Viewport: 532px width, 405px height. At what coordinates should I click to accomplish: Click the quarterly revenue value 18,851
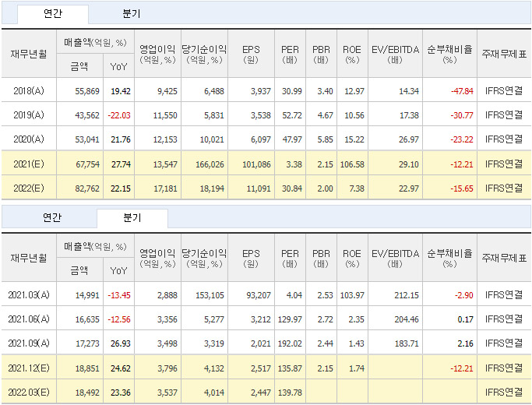tap(87, 368)
